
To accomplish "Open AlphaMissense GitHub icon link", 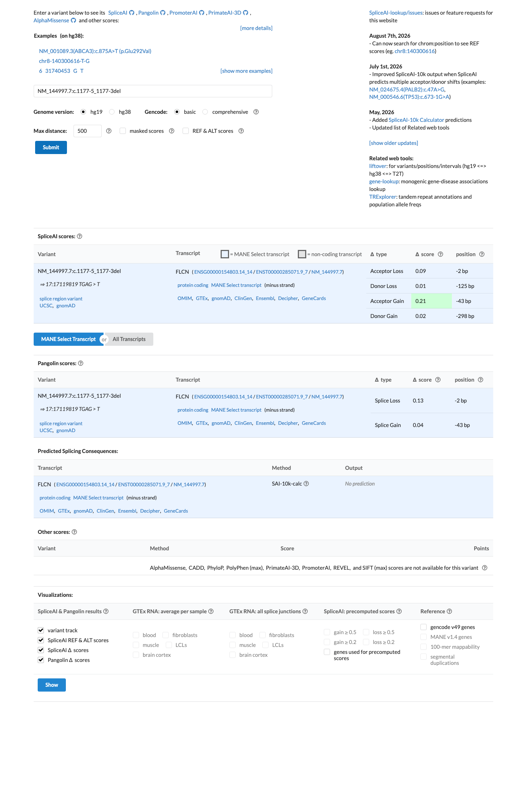I will tap(74, 20).
